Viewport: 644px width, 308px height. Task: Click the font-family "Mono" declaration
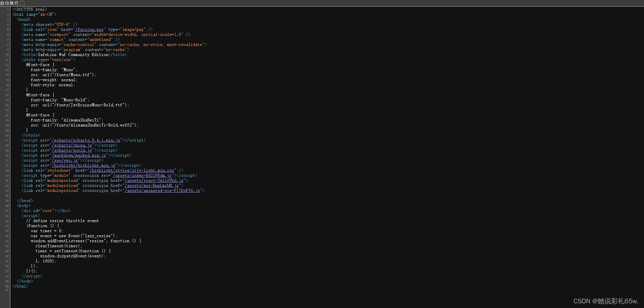[54, 70]
